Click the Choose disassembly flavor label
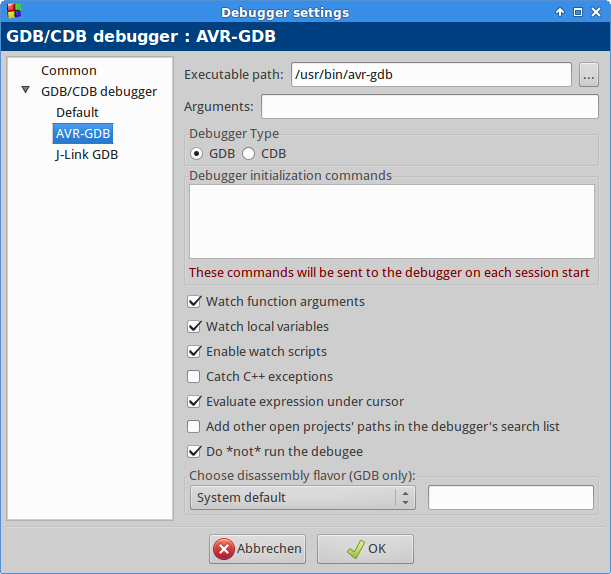Viewport: 611px width, 574px height. point(302,476)
